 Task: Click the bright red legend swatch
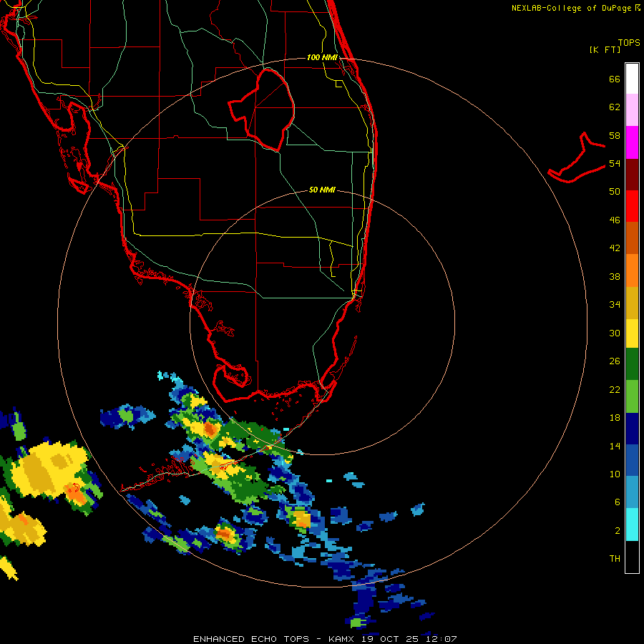pos(632,206)
